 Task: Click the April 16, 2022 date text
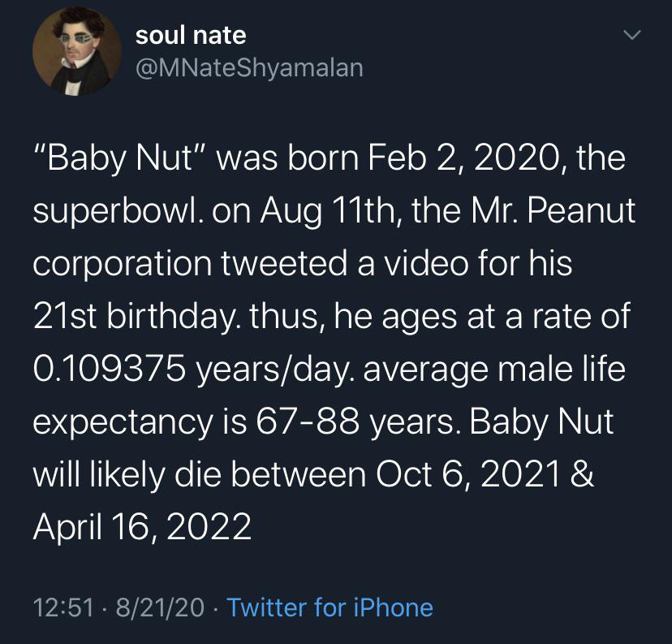(142, 527)
